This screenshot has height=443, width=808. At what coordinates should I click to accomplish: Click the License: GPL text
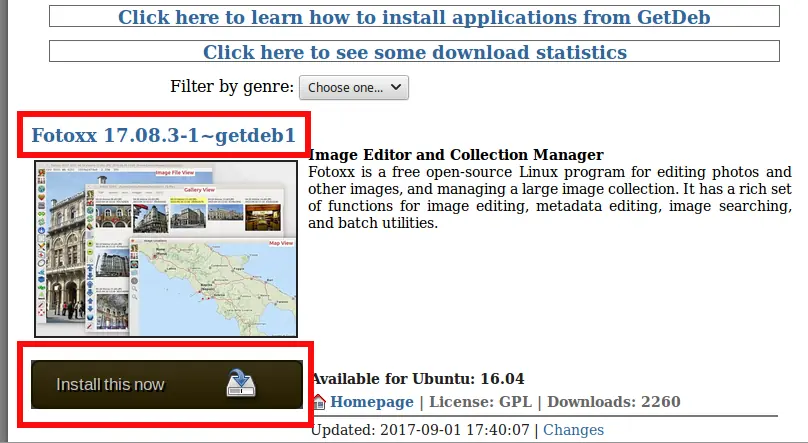tap(480, 402)
